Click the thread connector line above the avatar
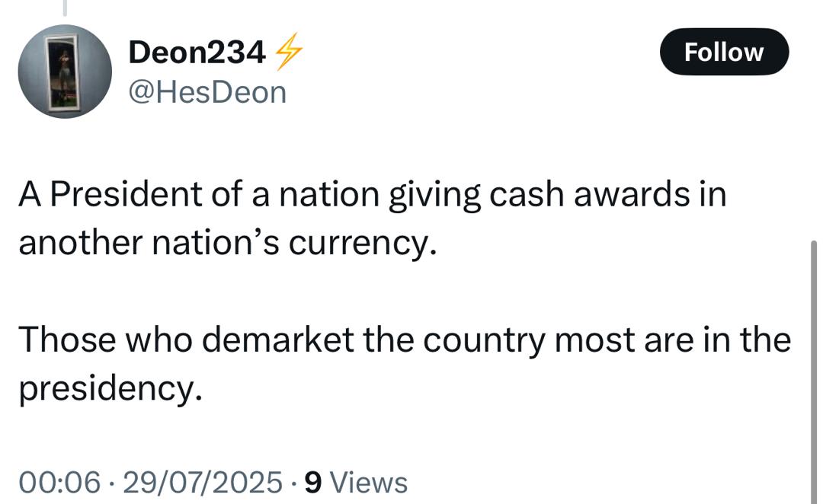Image resolution: width=823 pixels, height=504 pixels. pos(65,8)
